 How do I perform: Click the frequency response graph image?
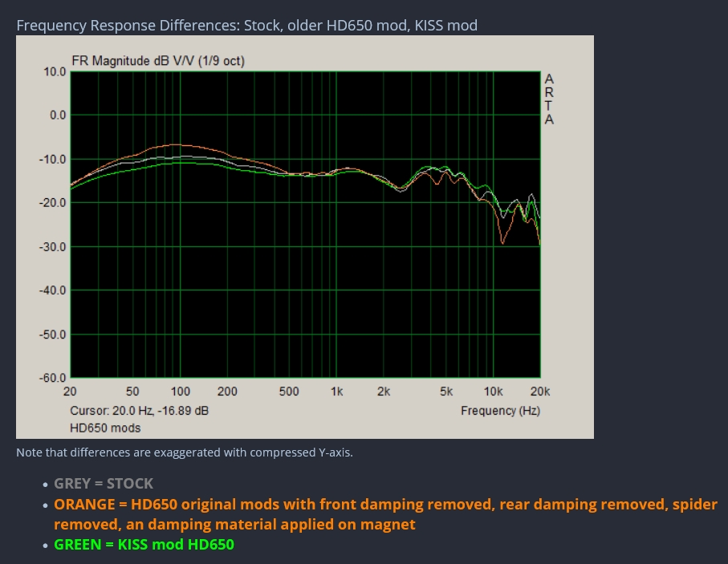(305, 237)
